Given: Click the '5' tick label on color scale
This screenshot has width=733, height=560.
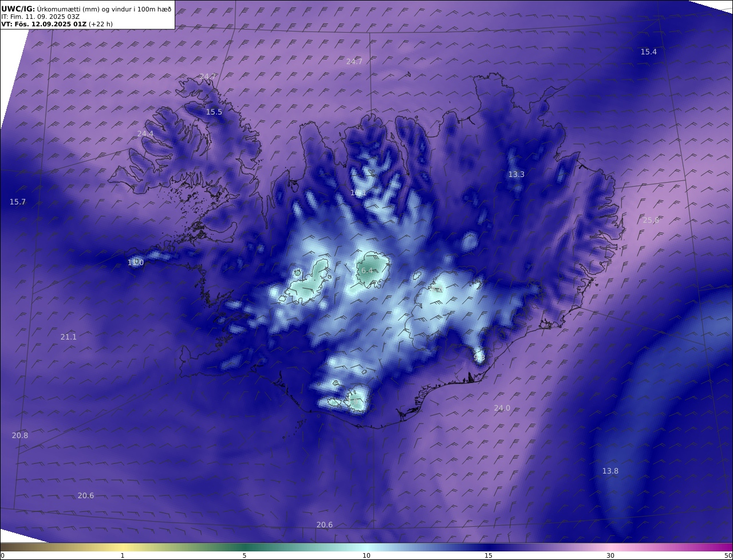Looking at the screenshot, I should click(x=245, y=555).
